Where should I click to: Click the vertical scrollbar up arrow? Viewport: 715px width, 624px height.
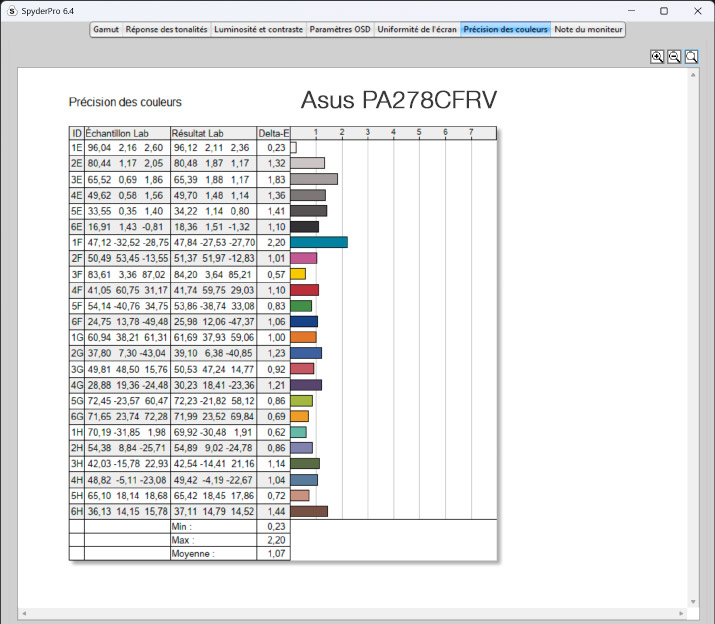click(693, 75)
